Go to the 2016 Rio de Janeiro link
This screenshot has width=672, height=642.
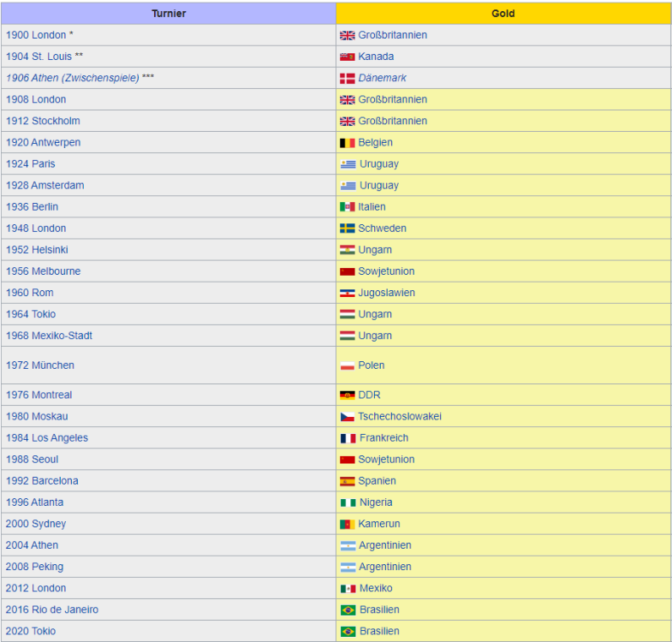click(x=51, y=610)
